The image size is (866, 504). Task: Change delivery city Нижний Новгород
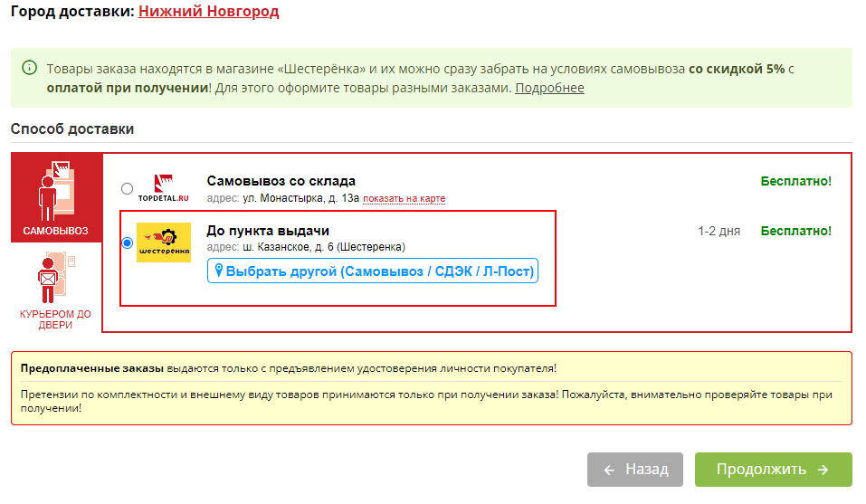point(208,11)
